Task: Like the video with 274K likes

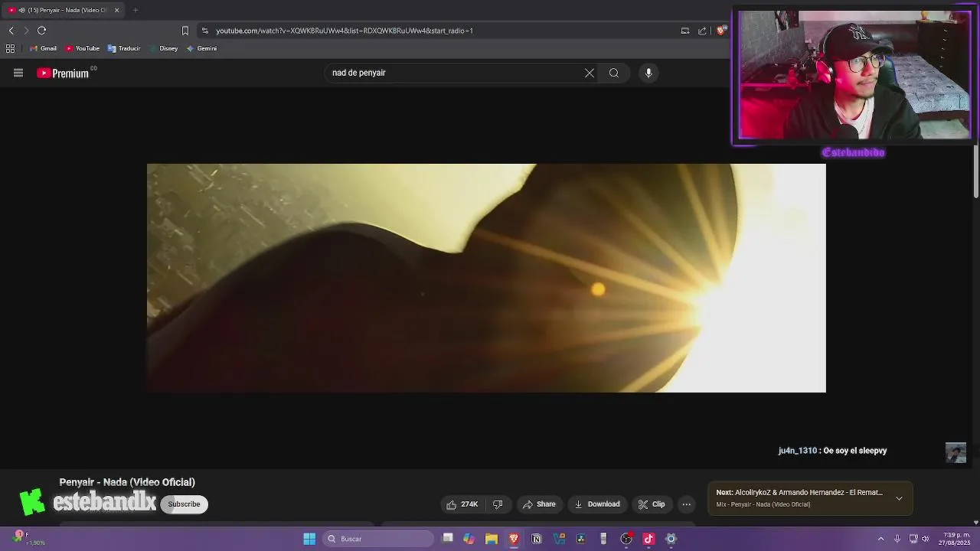Action: [462, 504]
